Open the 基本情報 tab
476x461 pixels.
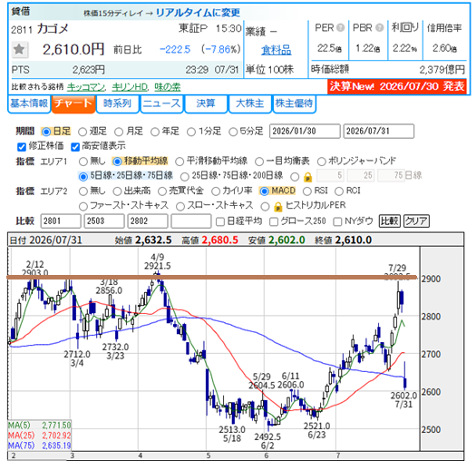pos(29,104)
